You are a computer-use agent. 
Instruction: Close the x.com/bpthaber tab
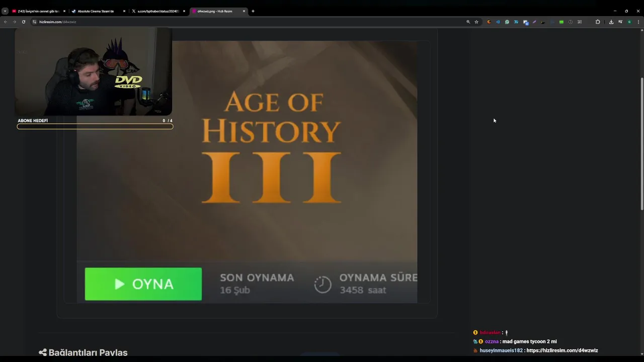pyautogui.click(x=184, y=11)
